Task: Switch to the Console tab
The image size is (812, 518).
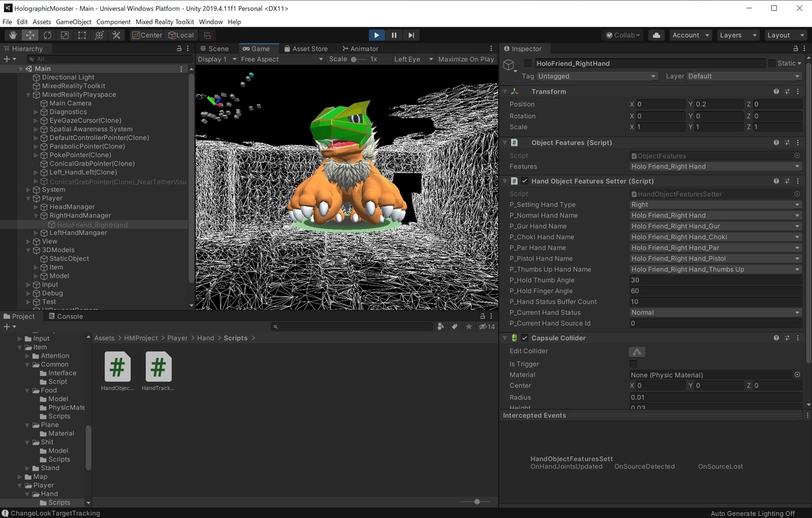Action: [x=65, y=316]
